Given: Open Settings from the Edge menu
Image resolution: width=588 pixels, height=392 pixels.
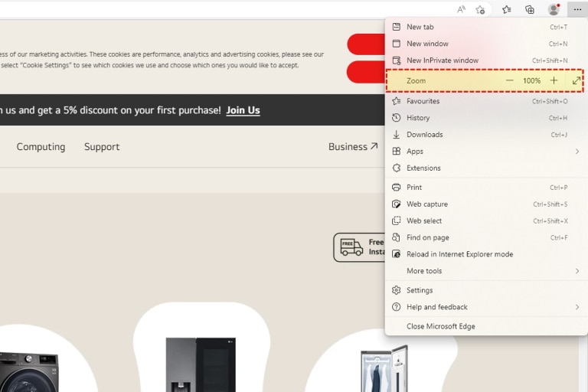Looking at the screenshot, I should 420,290.
